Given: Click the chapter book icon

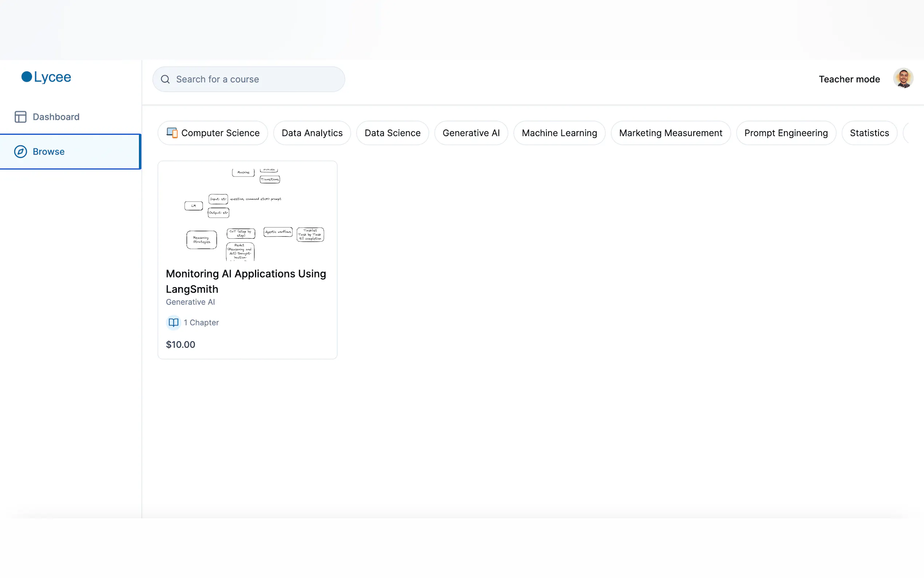Looking at the screenshot, I should pyautogui.click(x=174, y=322).
